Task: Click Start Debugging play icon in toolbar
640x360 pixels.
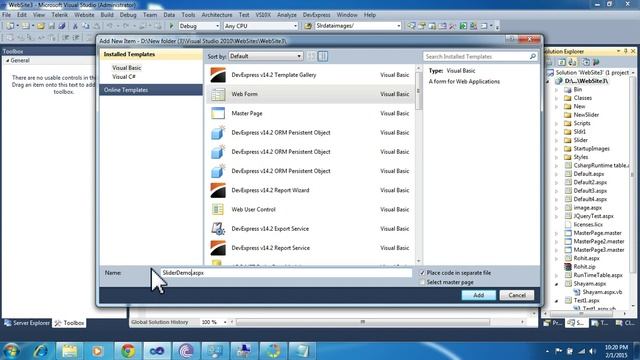Action: pos(171,26)
